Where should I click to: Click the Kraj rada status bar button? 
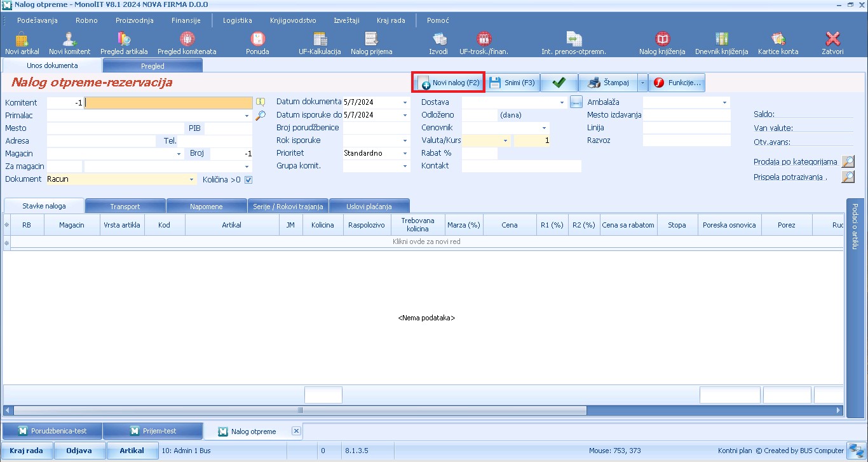click(x=26, y=451)
